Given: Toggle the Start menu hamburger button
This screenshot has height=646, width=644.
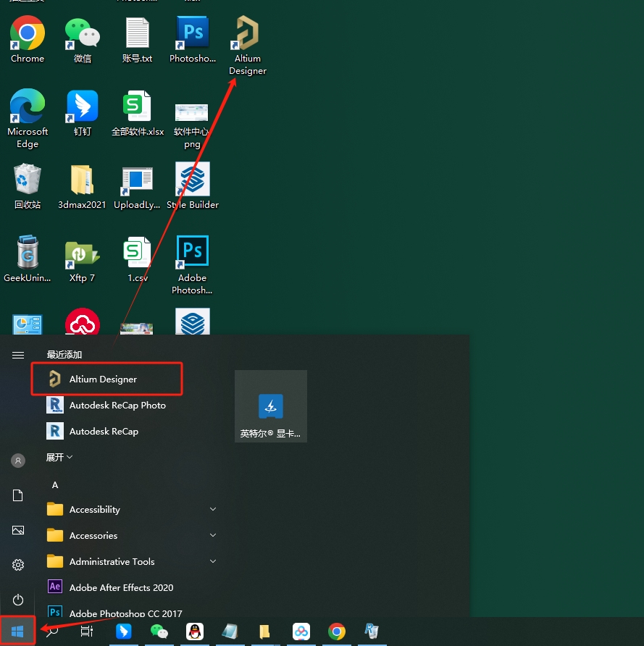Looking at the screenshot, I should pyautogui.click(x=17, y=355).
